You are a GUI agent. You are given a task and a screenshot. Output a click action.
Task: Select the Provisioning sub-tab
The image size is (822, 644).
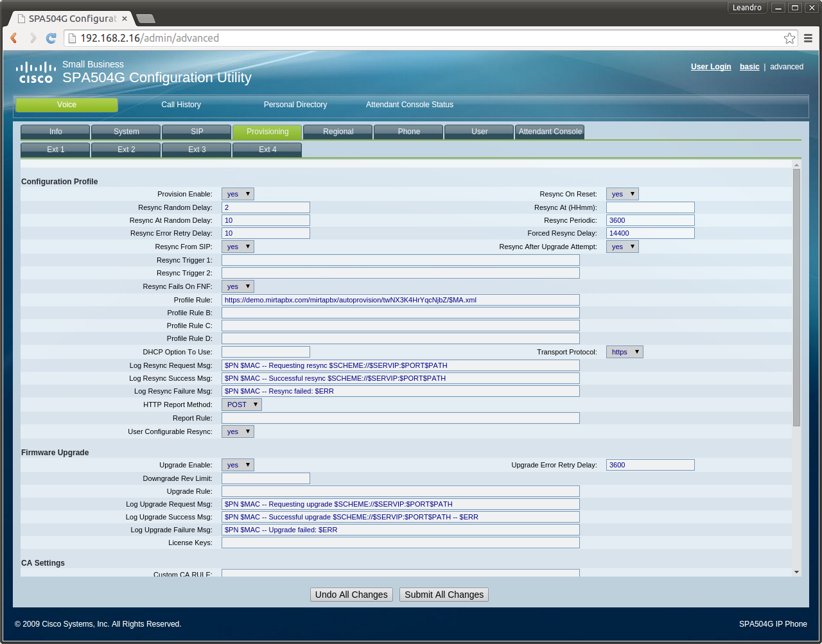coord(267,132)
